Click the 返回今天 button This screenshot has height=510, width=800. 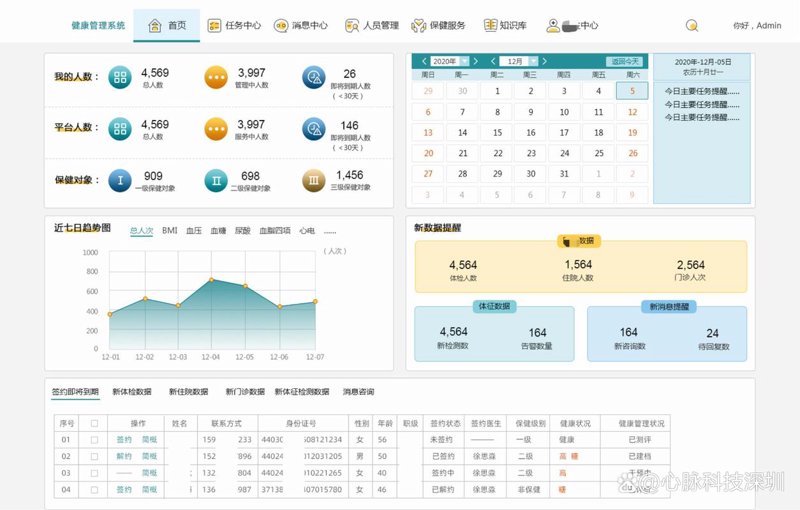[625, 61]
